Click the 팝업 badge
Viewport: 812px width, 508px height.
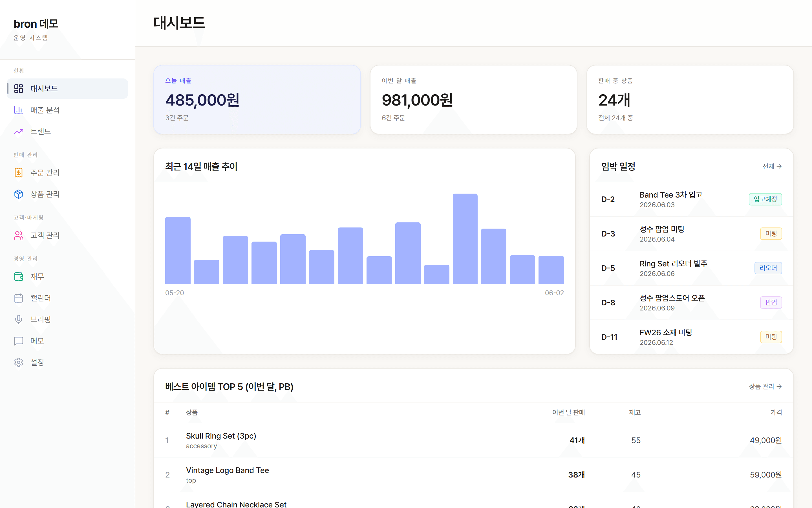(771, 302)
